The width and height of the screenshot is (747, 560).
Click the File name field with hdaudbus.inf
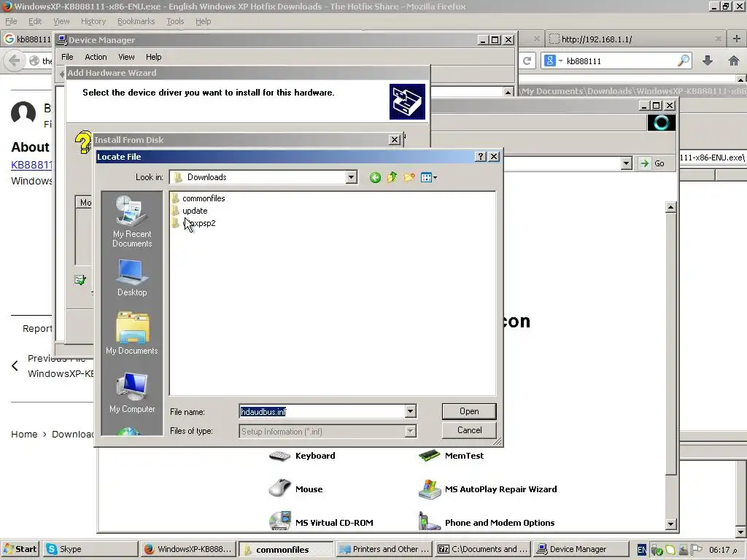click(x=322, y=411)
